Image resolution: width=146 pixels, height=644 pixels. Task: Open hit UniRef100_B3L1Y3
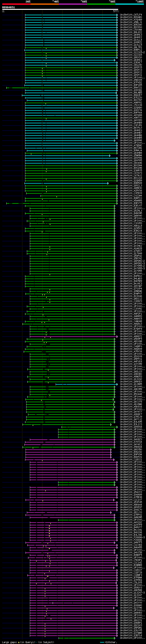(131, 424)
